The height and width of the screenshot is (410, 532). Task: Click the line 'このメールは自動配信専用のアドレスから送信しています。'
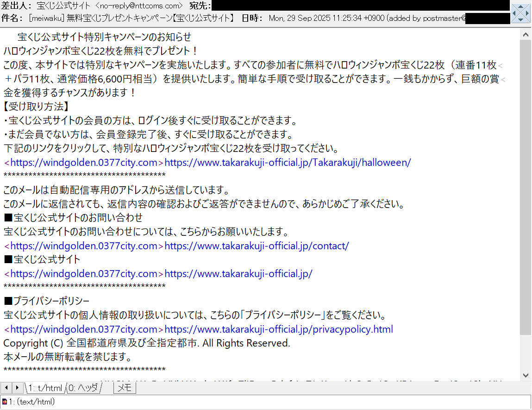[x=118, y=190]
